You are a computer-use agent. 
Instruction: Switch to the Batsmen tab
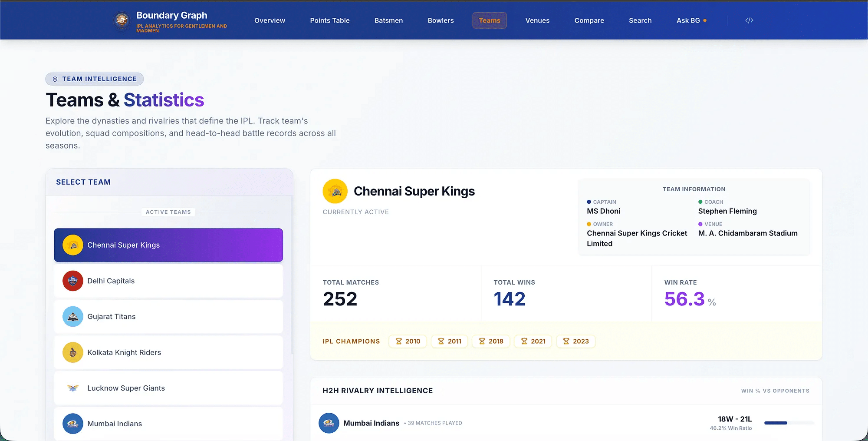(x=388, y=20)
